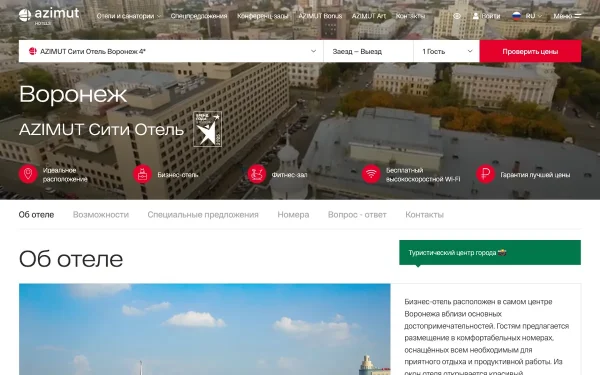Click the Гарантия лучшей цены text
This screenshot has height=375, width=600.
pos(535,175)
